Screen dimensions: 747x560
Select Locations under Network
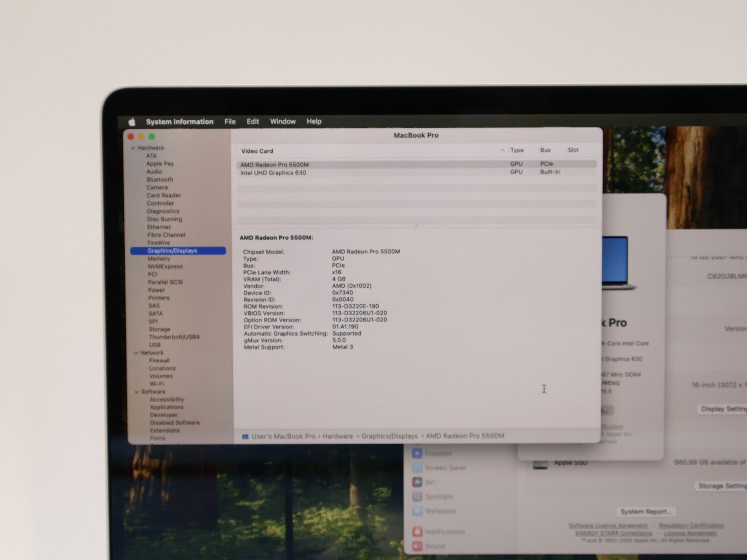(162, 369)
